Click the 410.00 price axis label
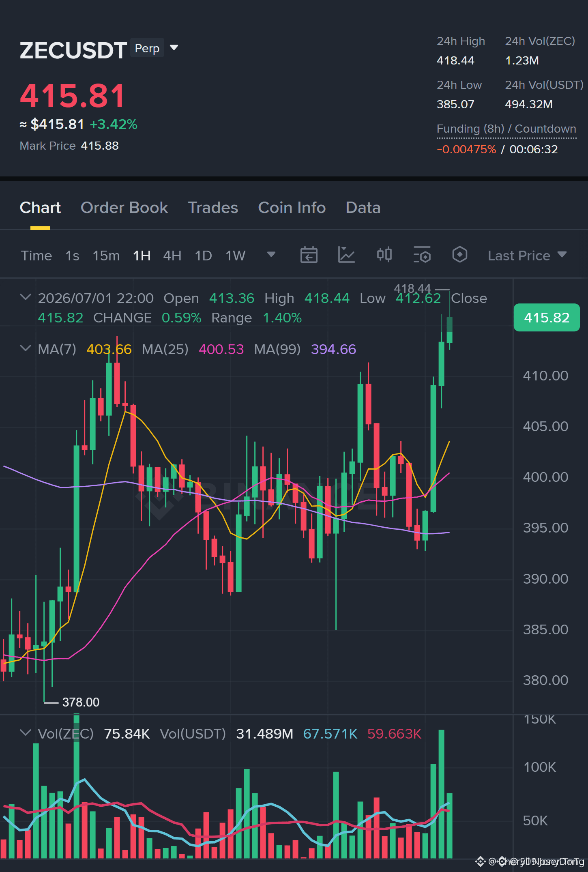 [x=545, y=376]
